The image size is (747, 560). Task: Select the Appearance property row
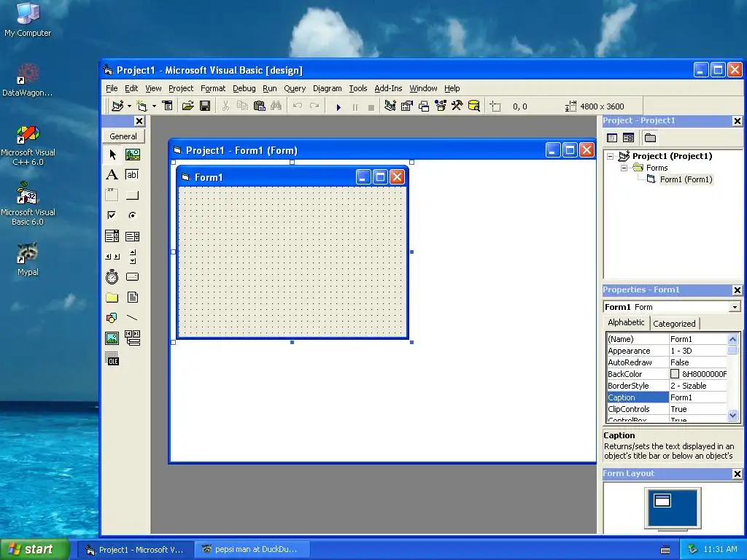pyautogui.click(x=667, y=351)
